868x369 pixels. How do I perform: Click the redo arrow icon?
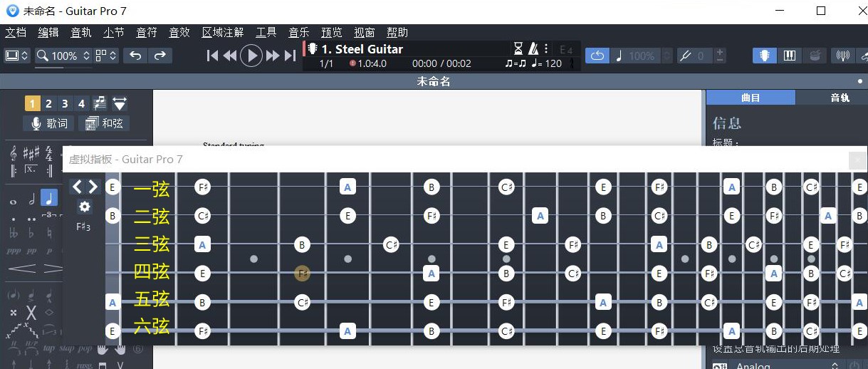(160, 56)
